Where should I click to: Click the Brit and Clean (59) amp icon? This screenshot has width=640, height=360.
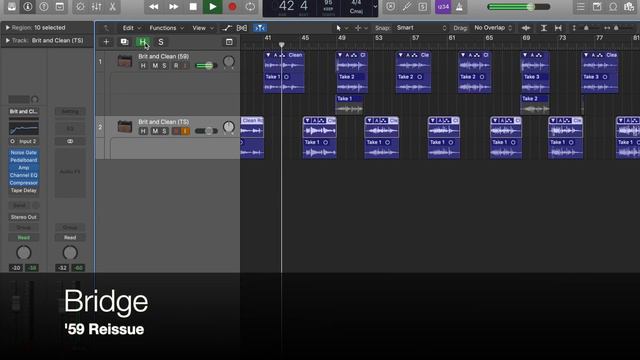[x=124, y=61]
